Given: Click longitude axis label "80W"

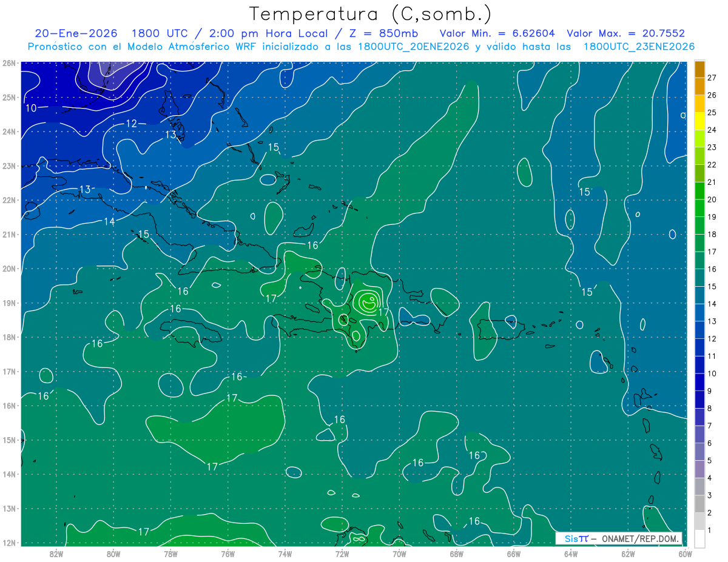Looking at the screenshot, I should [113, 554].
